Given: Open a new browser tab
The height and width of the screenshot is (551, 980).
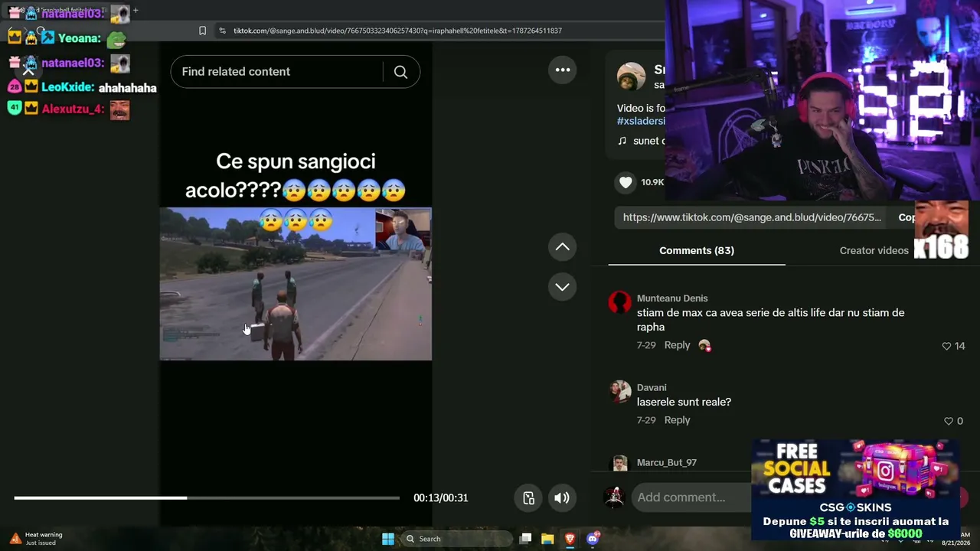Looking at the screenshot, I should (136, 11).
